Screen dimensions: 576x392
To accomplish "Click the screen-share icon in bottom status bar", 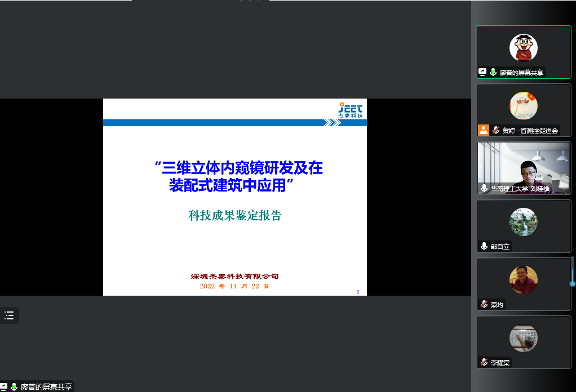I will 3,387.
